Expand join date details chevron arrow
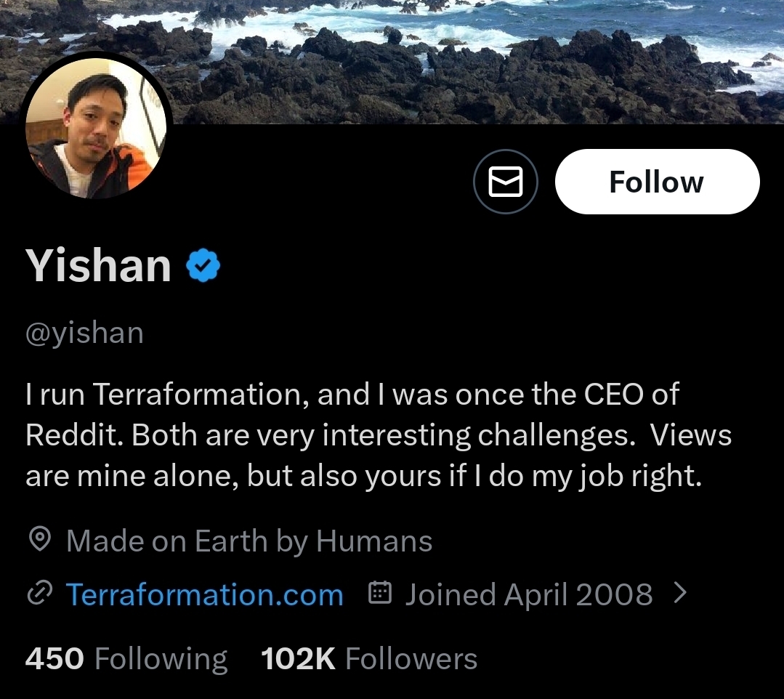 (680, 594)
